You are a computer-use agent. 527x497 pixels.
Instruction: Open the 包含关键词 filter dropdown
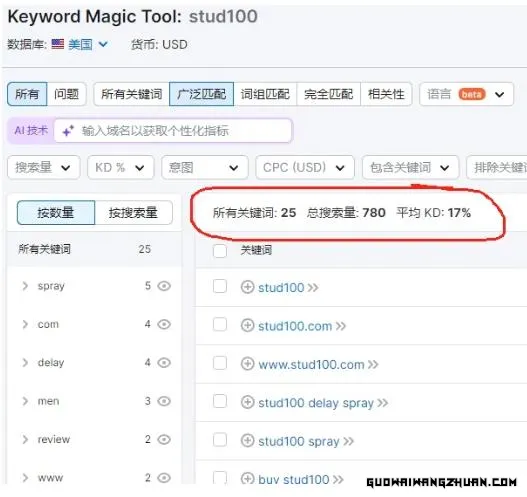pos(410,167)
